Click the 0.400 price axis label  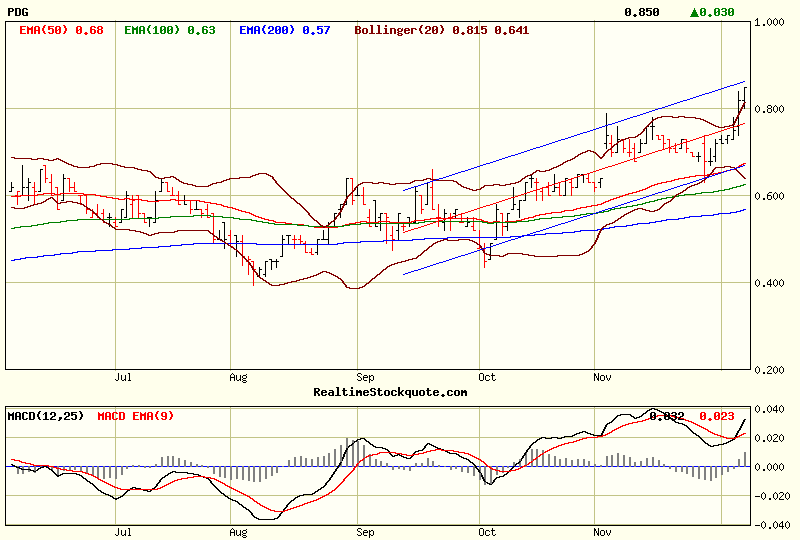coord(769,283)
